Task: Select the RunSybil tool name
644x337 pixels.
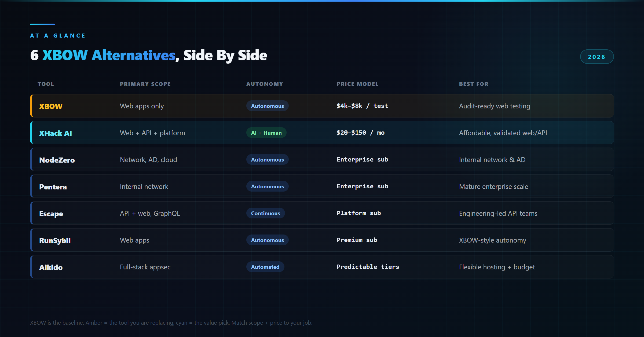Action: tap(55, 241)
